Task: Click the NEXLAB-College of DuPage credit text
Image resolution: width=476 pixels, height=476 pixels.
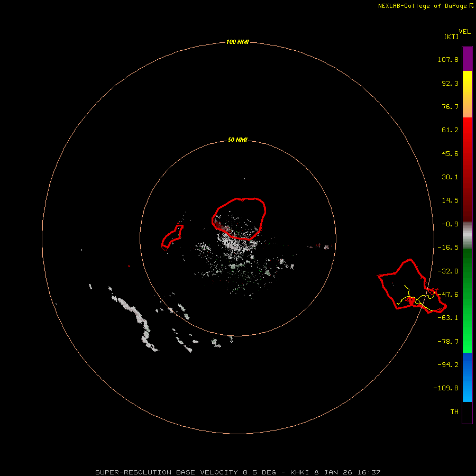Action: (x=426, y=6)
